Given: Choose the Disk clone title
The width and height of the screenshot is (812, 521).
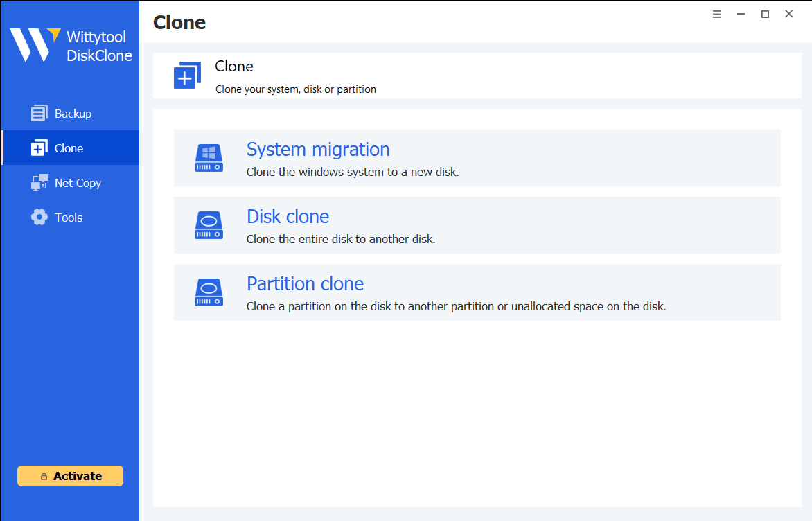Looking at the screenshot, I should coord(288,217).
